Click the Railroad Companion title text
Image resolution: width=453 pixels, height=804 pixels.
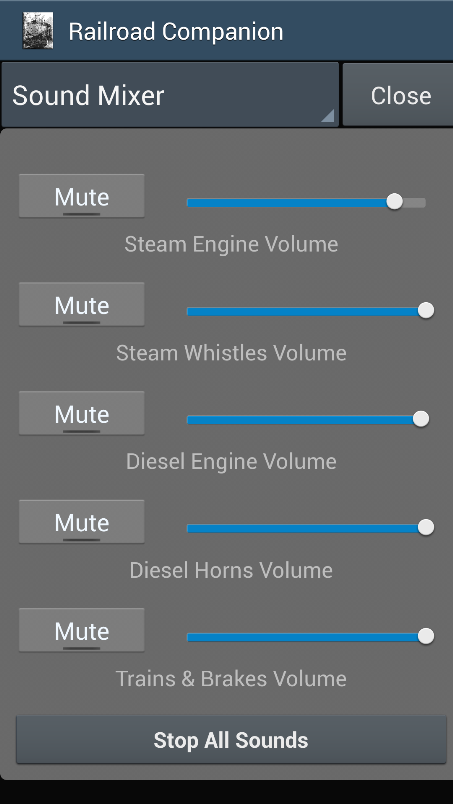tap(175, 32)
